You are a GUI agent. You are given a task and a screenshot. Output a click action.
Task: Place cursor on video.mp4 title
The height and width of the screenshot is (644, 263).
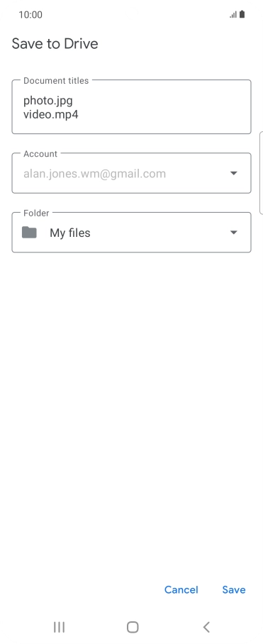51,114
